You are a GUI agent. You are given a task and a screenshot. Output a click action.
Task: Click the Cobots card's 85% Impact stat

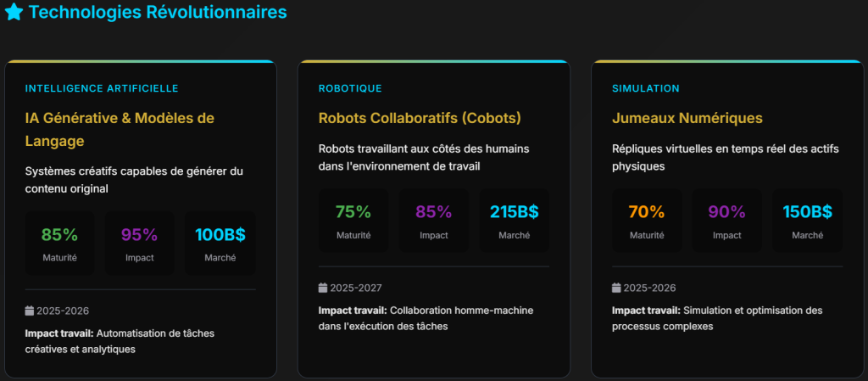click(x=434, y=221)
